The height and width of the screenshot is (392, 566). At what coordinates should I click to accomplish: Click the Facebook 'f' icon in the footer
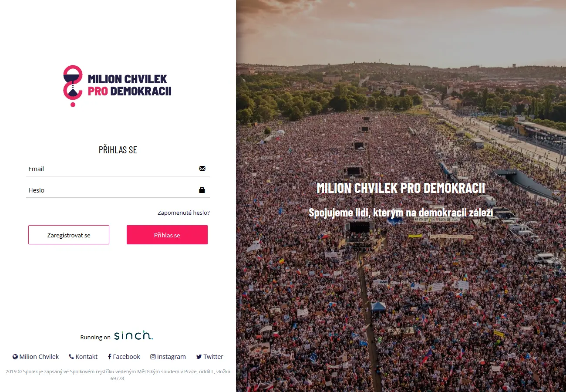pyautogui.click(x=110, y=357)
